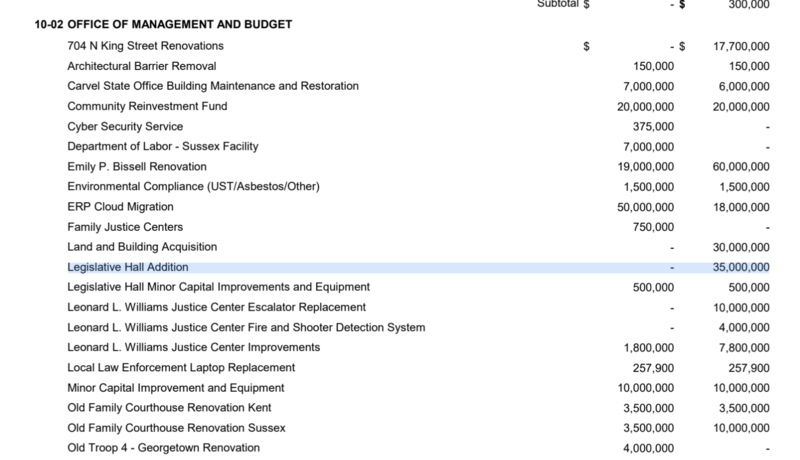The width and height of the screenshot is (800, 460).
Task: Click the highlighted Legislative Hall Addition row
Action: point(418,267)
